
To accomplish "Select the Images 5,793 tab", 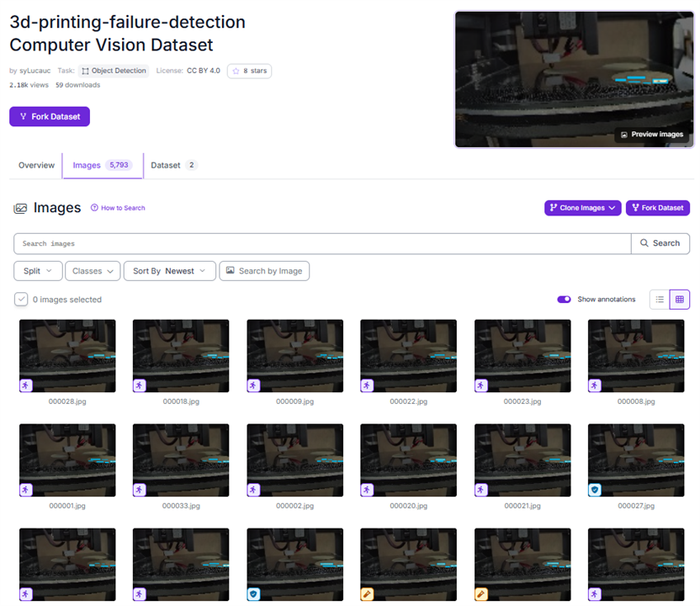I will tap(103, 165).
